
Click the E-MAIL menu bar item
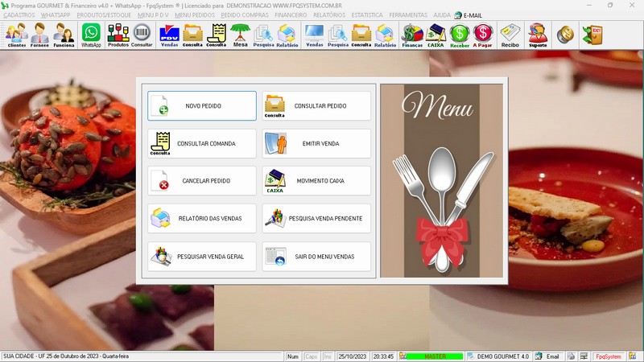pyautogui.click(x=469, y=15)
